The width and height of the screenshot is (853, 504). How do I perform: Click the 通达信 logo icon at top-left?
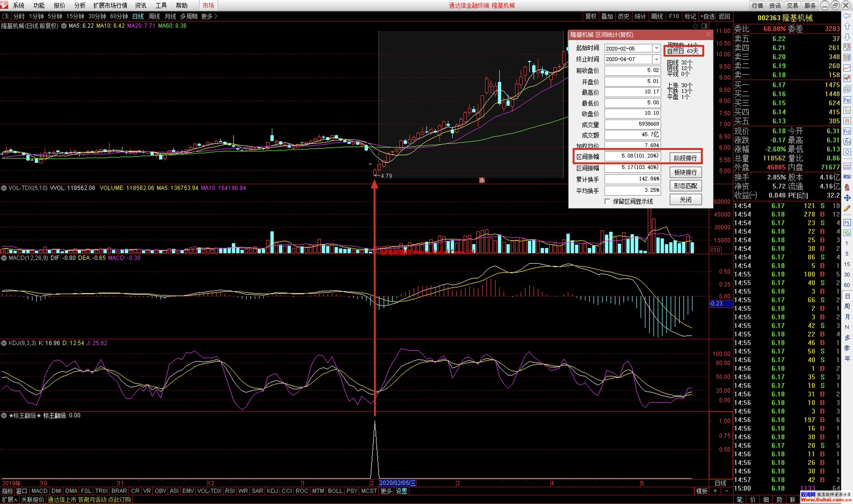click(5, 5)
